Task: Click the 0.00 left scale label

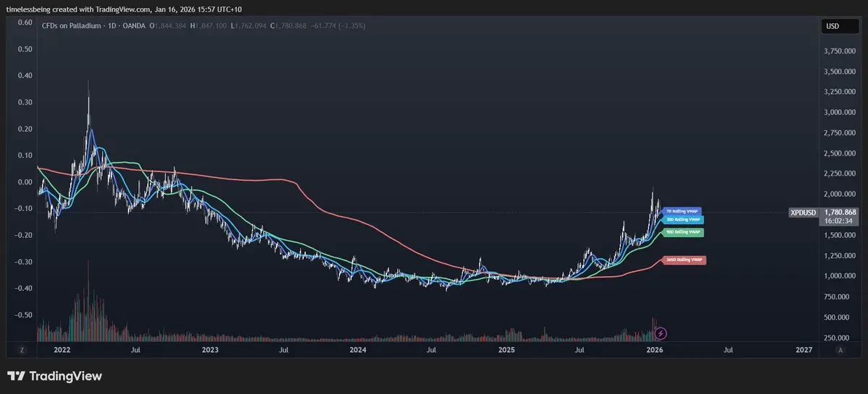Action: [x=25, y=182]
